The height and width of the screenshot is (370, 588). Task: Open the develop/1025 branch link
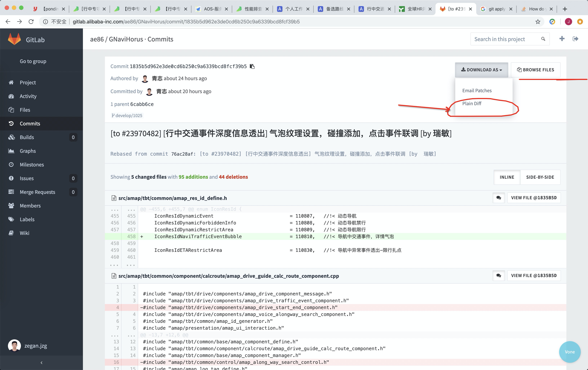[x=127, y=115]
